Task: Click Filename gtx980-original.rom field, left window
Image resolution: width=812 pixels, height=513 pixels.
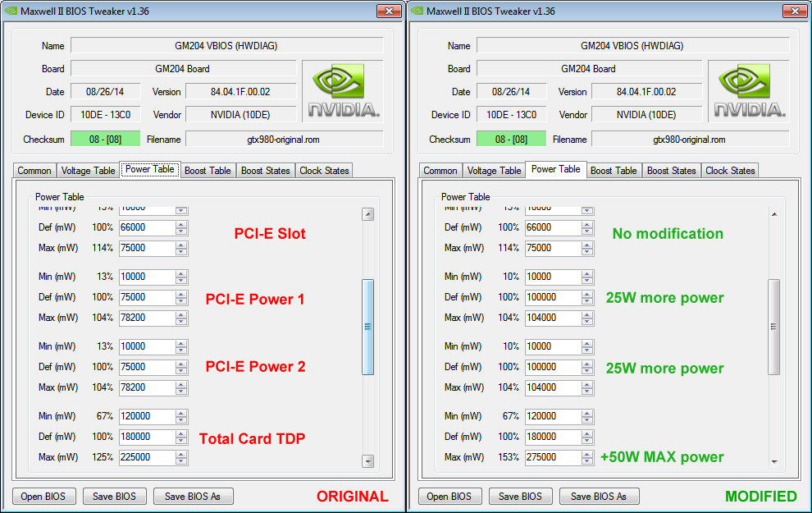Action: 285,139
